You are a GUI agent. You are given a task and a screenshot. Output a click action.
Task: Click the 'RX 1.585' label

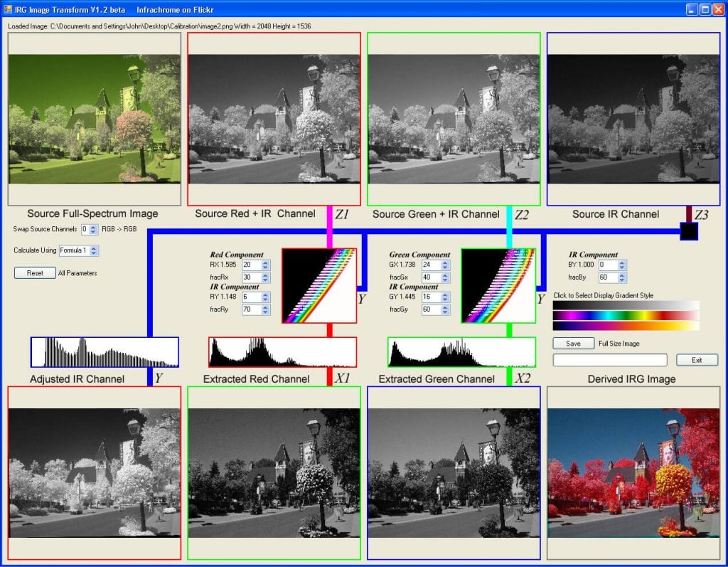point(223,265)
